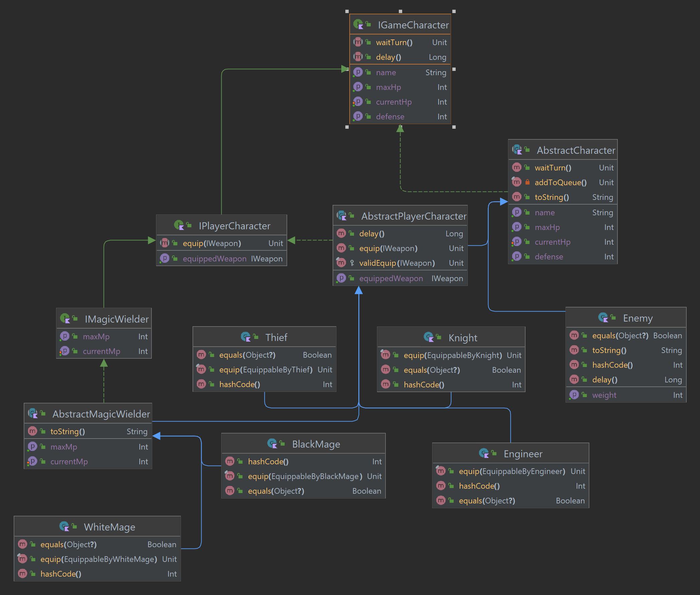Image resolution: width=700 pixels, height=595 pixels.
Task: Click the method icon of hashCode() in BlackMage
Action: pos(230,461)
